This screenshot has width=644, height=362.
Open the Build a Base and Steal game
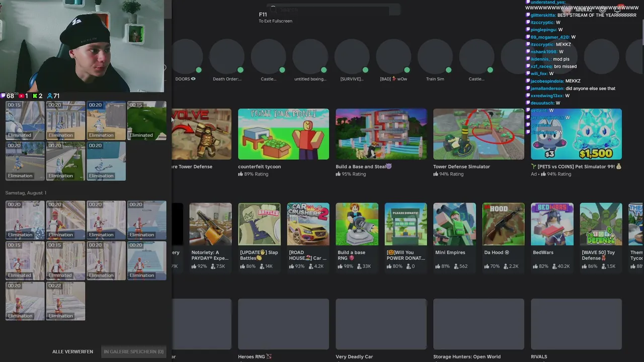[381, 134]
